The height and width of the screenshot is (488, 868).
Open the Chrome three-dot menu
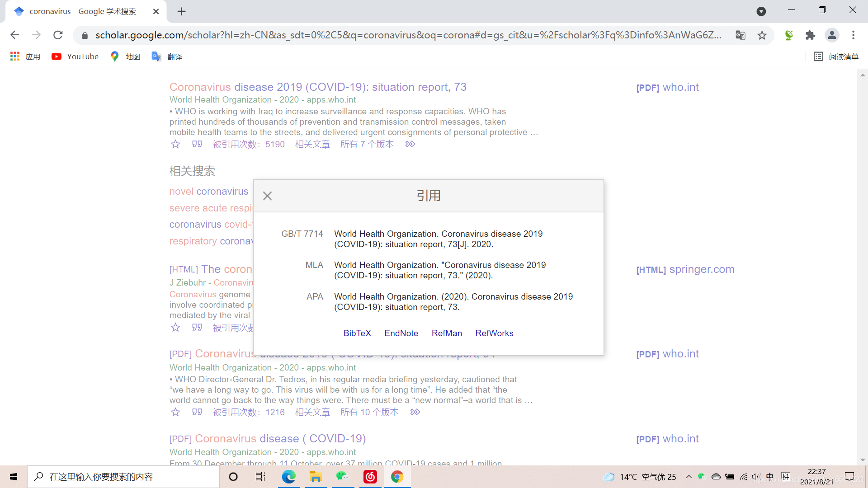(853, 35)
